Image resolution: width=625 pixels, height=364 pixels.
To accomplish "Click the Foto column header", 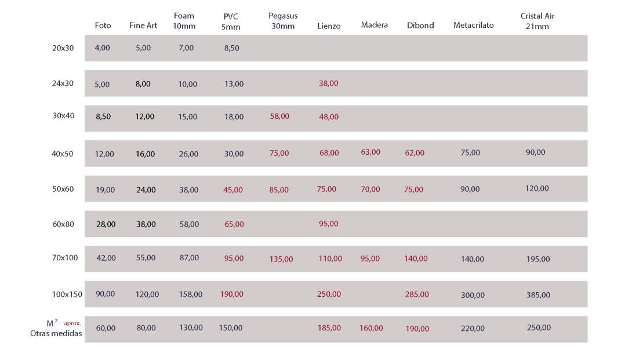I will click(103, 26).
